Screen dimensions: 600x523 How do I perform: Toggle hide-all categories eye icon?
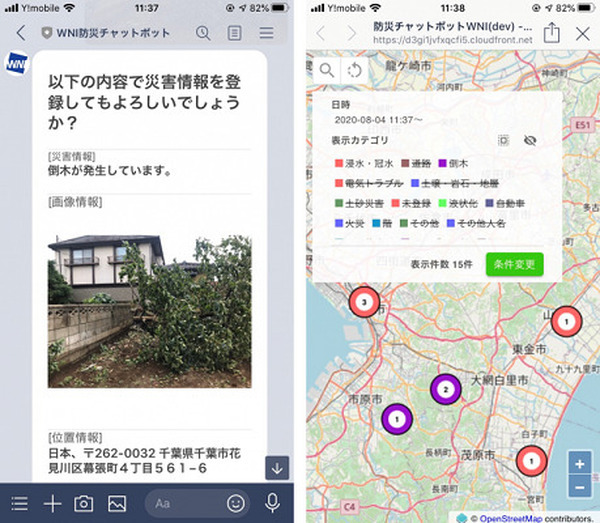point(530,140)
